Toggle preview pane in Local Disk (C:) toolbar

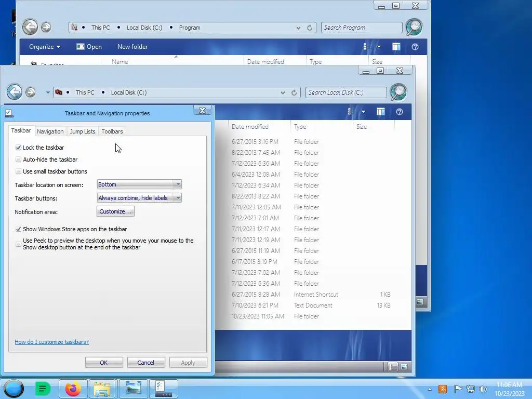[380, 112]
